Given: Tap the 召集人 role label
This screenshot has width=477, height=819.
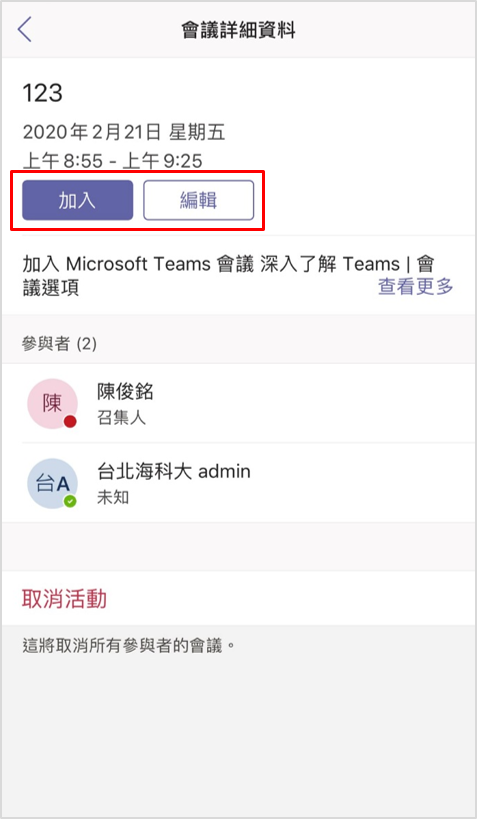Looking at the screenshot, I should pyautogui.click(x=122, y=418).
